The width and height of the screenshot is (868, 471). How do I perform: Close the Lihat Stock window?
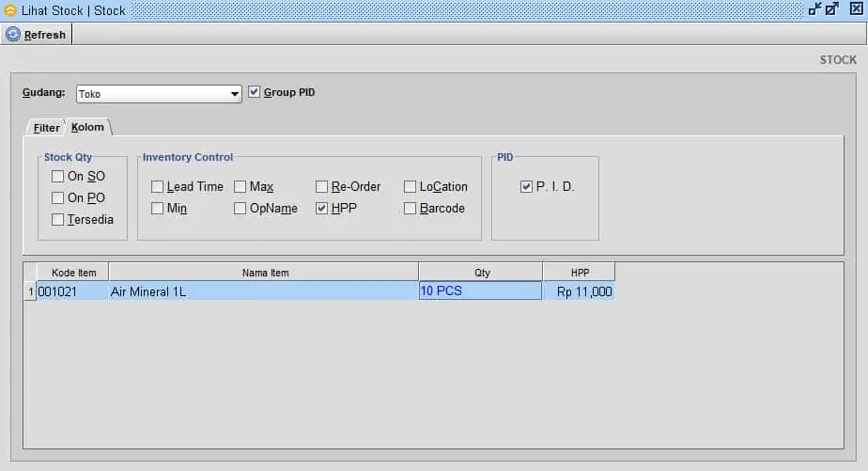[x=855, y=9]
